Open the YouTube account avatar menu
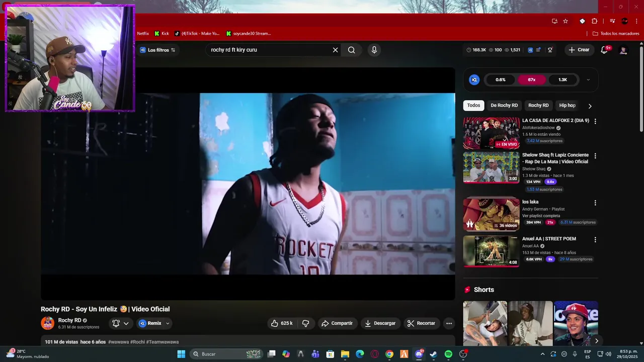The image size is (644, 362). click(623, 50)
